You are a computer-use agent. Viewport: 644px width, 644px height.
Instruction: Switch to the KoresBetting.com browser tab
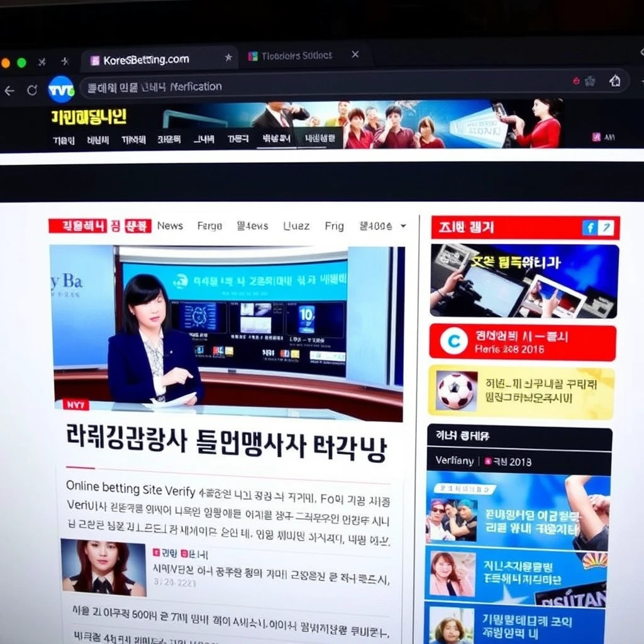tap(145, 60)
